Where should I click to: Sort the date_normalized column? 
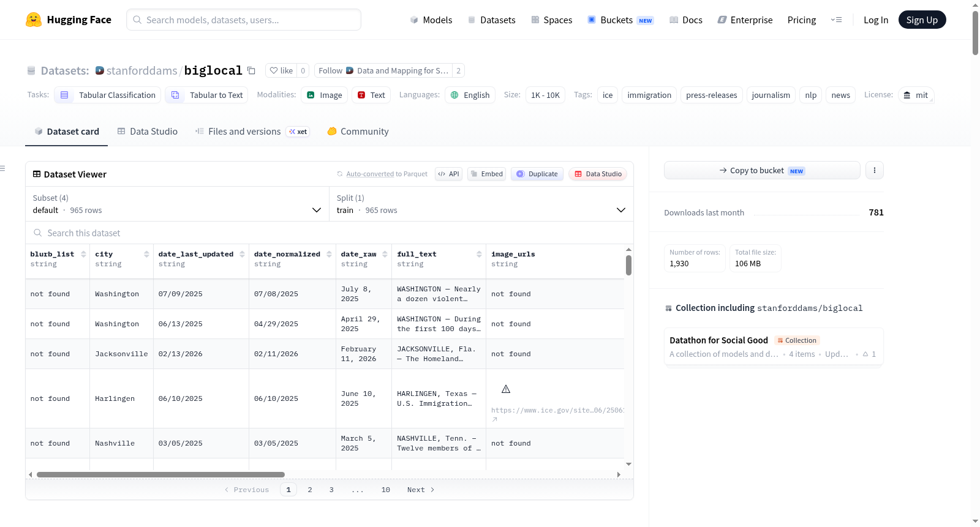click(329, 254)
